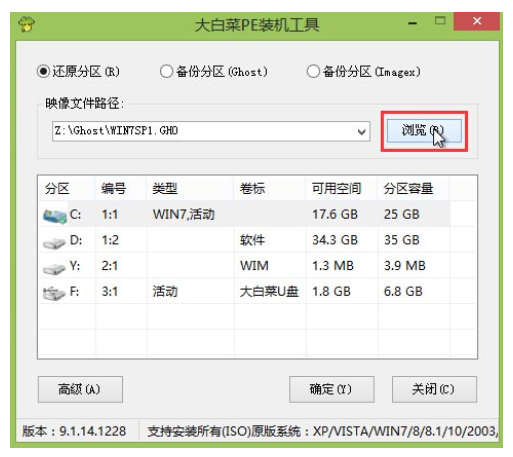This screenshot has width=513, height=457.
Task: Sort by the 分区容量 column header
Action: tap(408, 189)
